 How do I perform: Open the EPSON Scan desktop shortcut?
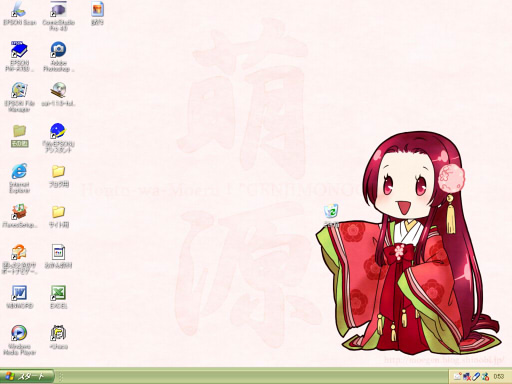[x=19, y=14]
